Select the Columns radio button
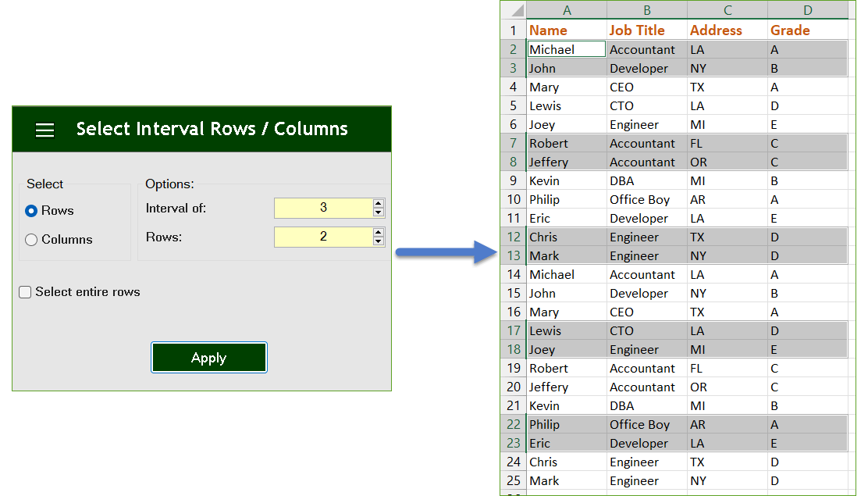This screenshot has height=496, width=868. click(x=31, y=240)
